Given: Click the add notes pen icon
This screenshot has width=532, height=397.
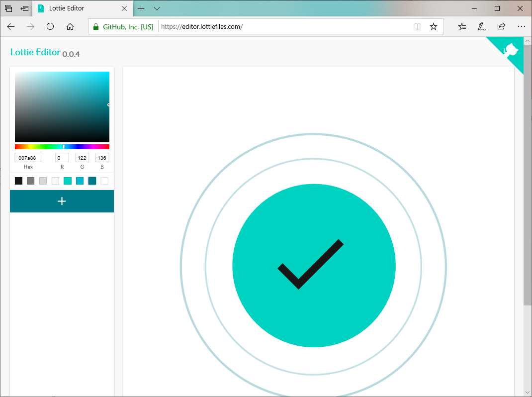Looking at the screenshot, I should pyautogui.click(x=481, y=27).
